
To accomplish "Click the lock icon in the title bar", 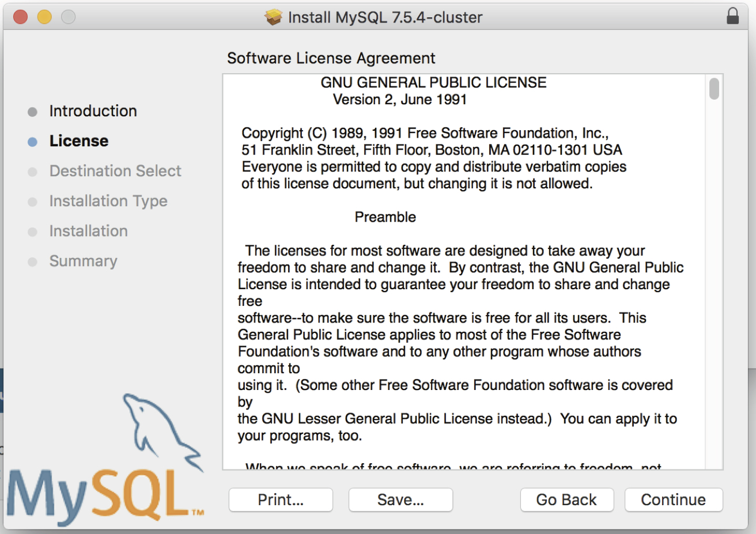I will (x=732, y=16).
